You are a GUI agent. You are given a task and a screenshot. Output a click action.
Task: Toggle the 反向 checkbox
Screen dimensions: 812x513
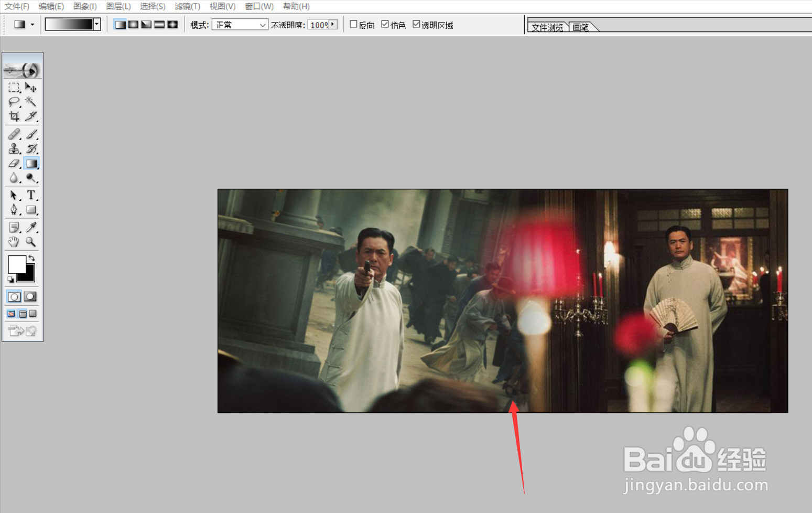pyautogui.click(x=353, y=24)
